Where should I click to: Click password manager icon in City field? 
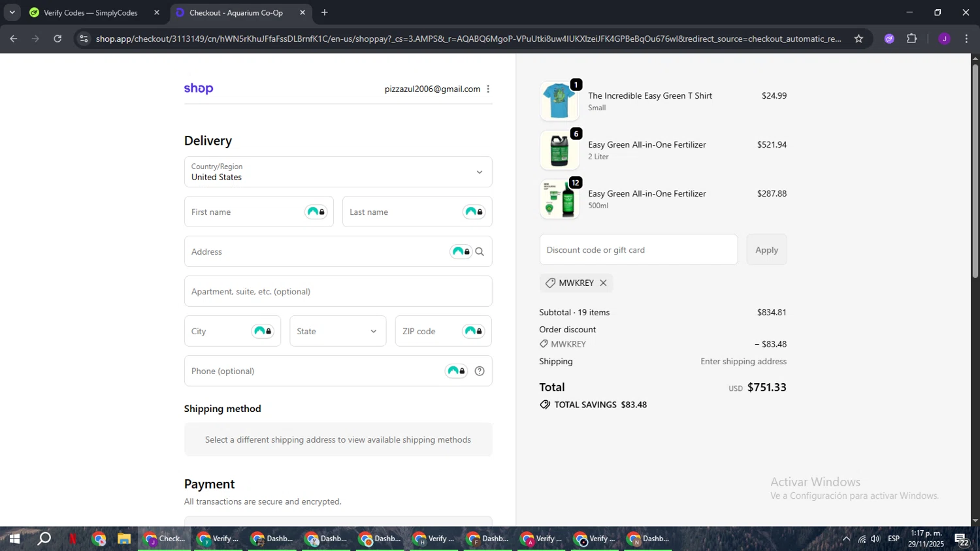(263, 331)
